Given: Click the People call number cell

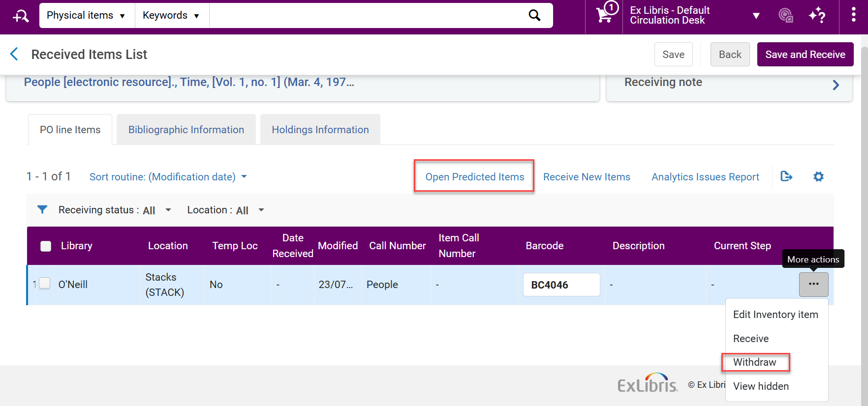Looking at the screenshot, I should (x=382, y=285).
